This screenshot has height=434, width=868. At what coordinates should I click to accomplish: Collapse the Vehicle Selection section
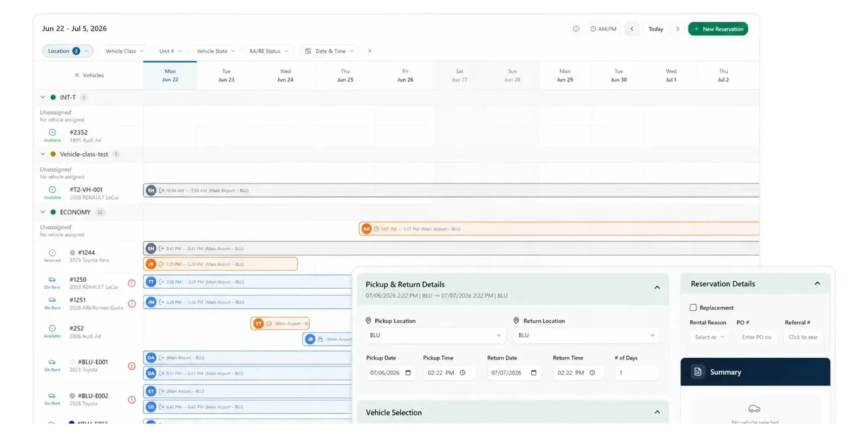(657, 412)
